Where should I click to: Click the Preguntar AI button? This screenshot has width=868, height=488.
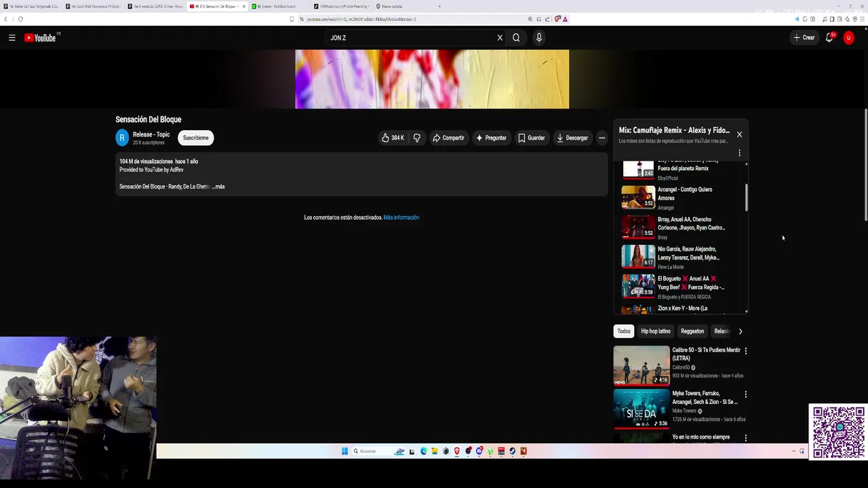[492, 138]
